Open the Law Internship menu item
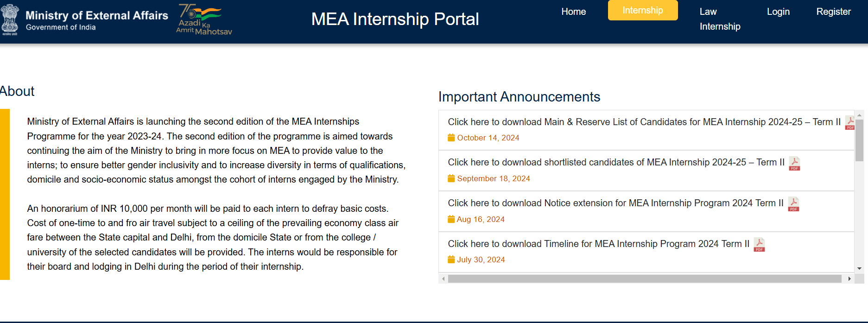The height and width of the screenshot is (323, 868). coord(720,19)
